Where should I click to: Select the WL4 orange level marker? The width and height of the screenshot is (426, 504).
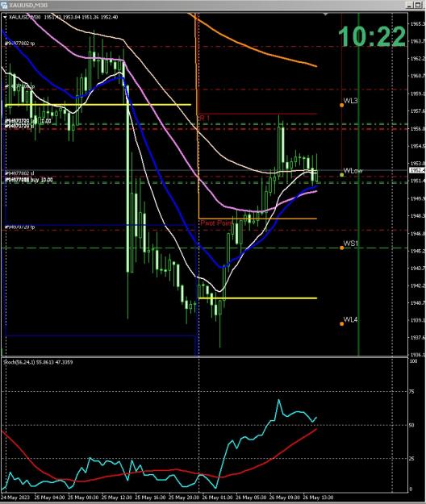pos(342,323)
